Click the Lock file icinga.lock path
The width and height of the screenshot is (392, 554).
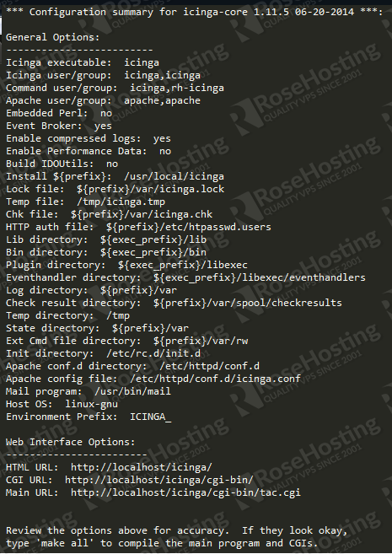150,189
